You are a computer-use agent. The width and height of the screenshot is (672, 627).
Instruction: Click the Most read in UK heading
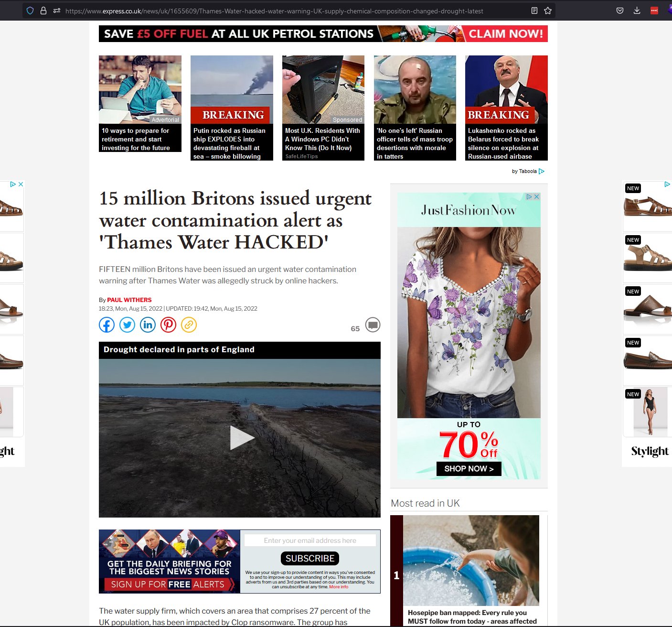click(425, 503)
